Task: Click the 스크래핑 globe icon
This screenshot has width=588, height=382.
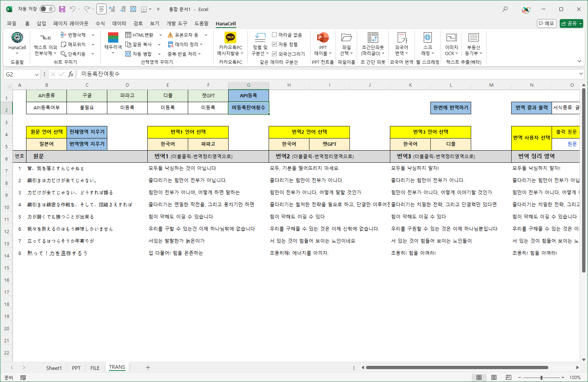Action: (x=428, y=37)
